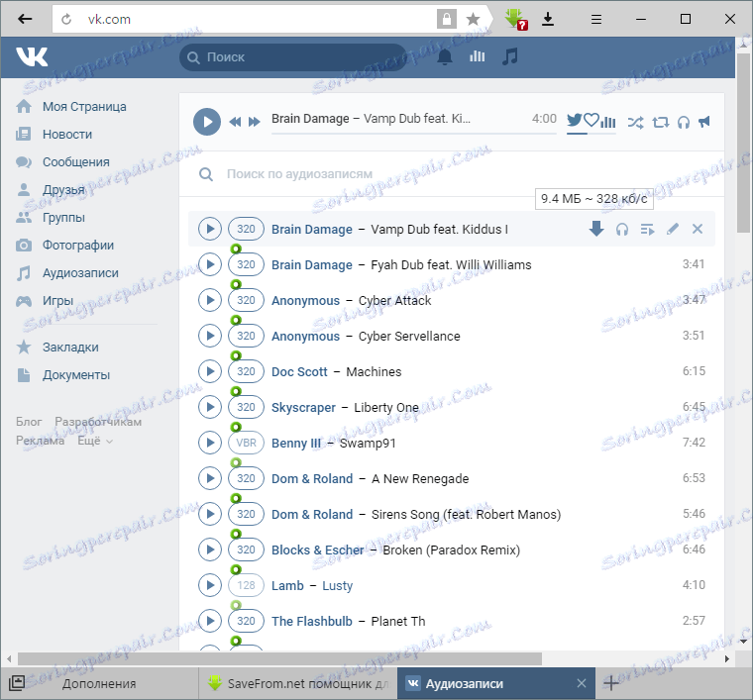Play Benny Ill Swamp91 track
This screenshot has width=753, height=700.
pos(210,443)
